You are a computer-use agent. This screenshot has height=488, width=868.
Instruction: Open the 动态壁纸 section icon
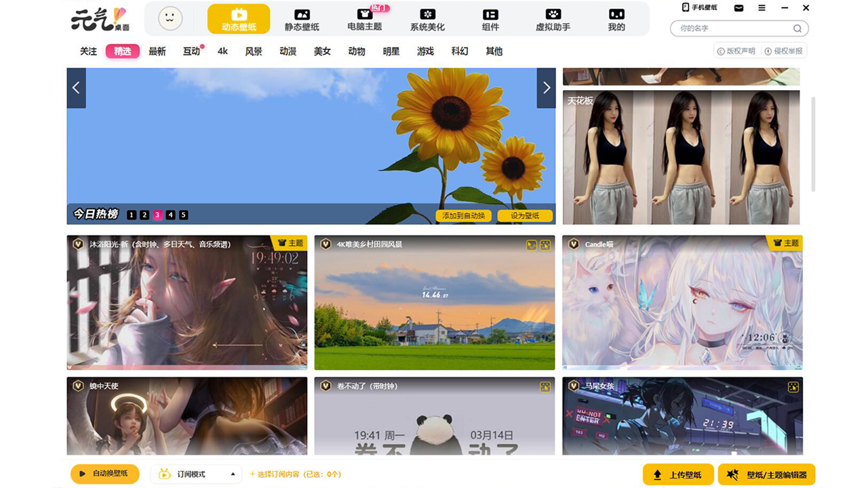point(238,18)
